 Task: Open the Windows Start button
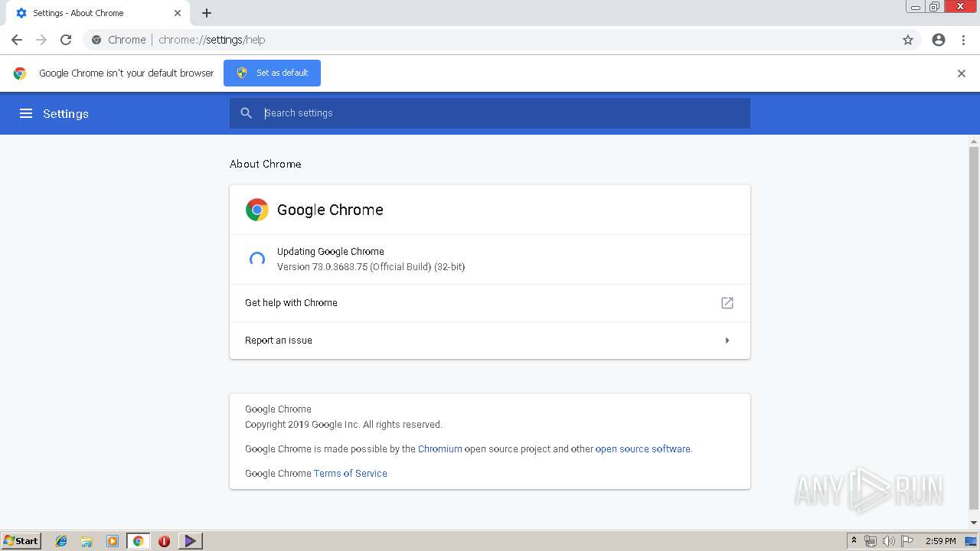[21, 540]
